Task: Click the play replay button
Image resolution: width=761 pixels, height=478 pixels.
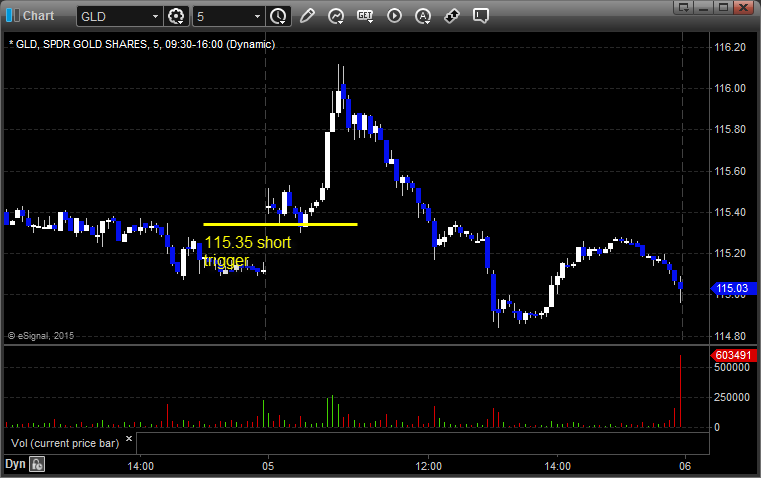Action: click(x=394, y=16)
